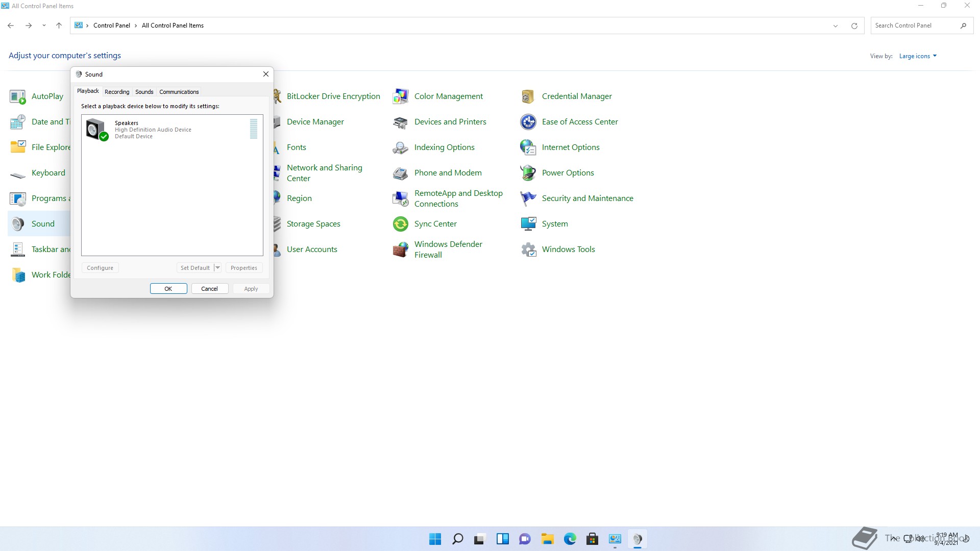Click the Phone and Modem icon
Image resolution: width=980 pixels, height=551 pixels.
point(401,173)
